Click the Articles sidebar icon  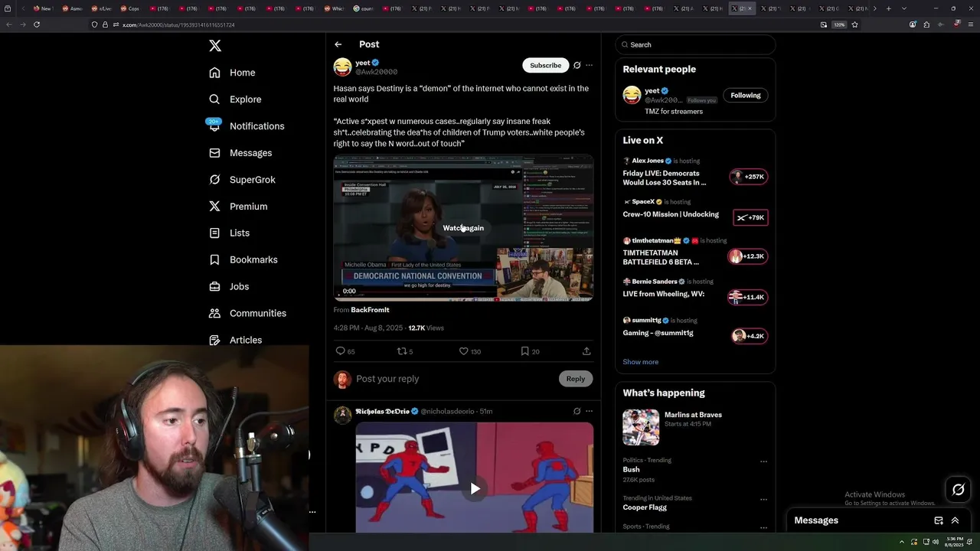(x=214, y=340)
